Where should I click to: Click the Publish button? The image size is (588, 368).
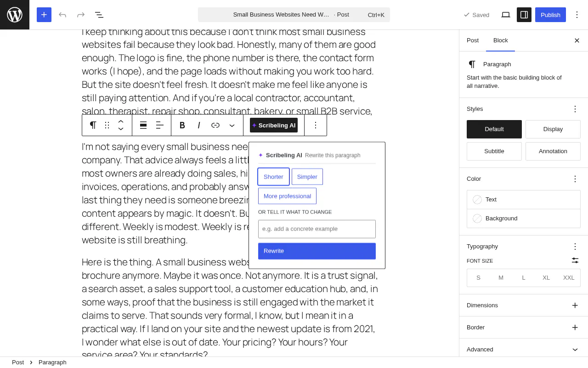point(550,15)
